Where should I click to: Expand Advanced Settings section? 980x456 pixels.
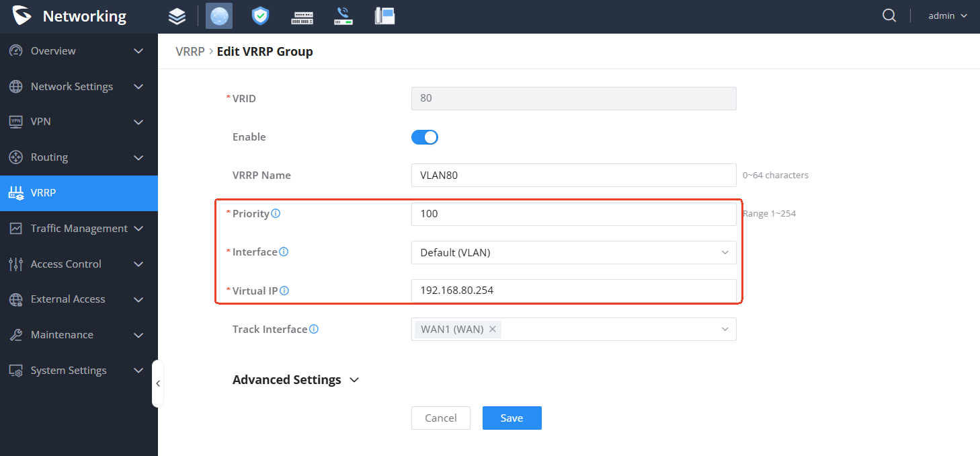[296, 380]
